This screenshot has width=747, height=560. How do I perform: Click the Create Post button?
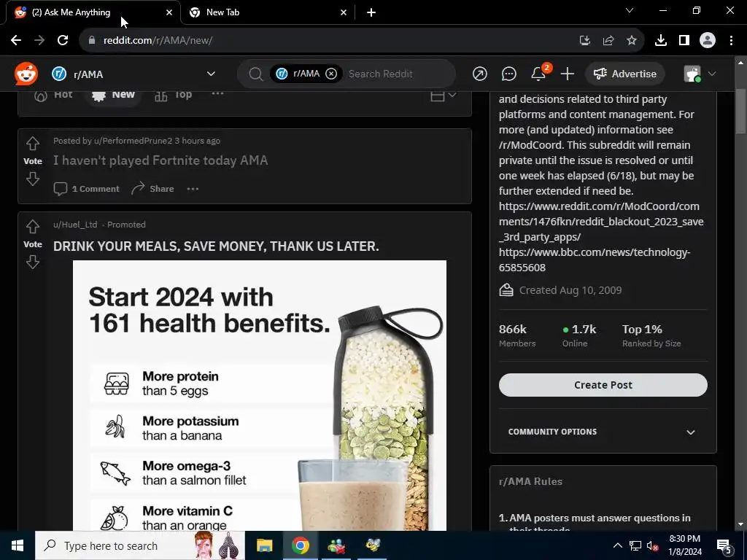603,385
